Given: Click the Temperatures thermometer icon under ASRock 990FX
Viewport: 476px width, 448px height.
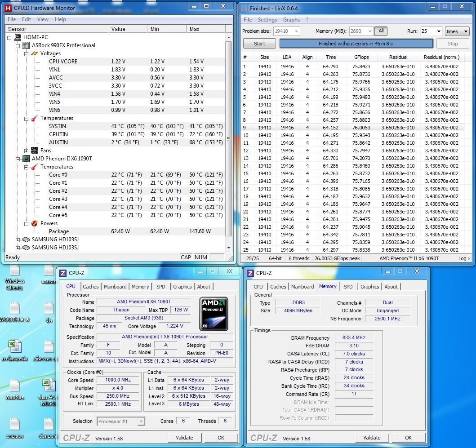Looking at the screenshot, I should click(x=35, y=118).
